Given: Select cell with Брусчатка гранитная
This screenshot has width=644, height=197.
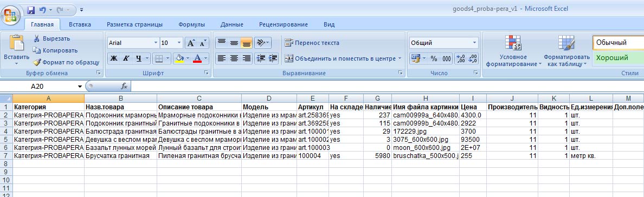Looking at the screenshot, I should click(120, 156).
